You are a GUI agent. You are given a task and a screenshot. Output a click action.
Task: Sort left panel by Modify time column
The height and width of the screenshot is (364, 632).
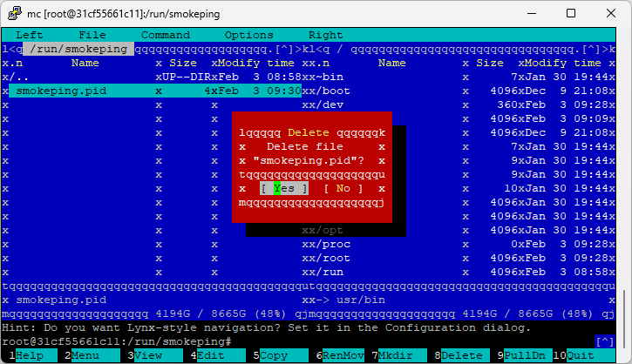[x=256, y=63]
